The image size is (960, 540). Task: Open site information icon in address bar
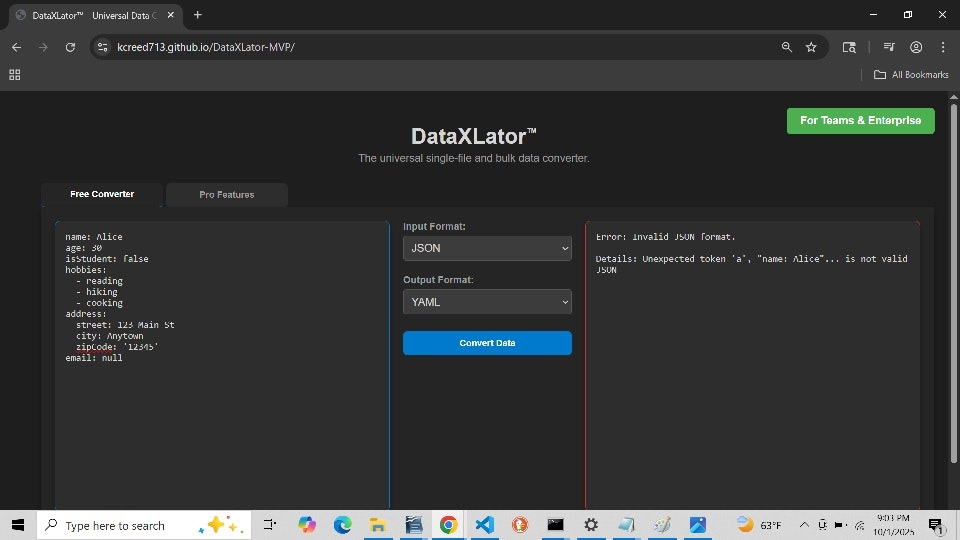pyautogui.click(x=103, y=47)
